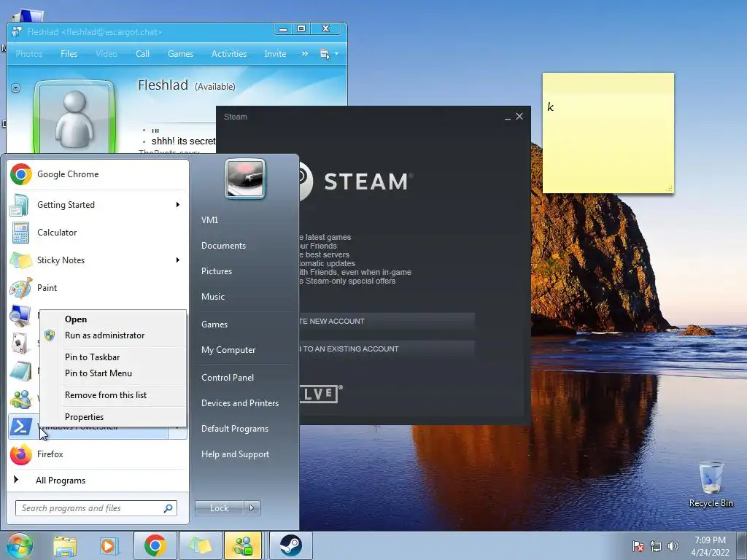Screen dimensions: 747x560
Task: Click Steam login to existing account button
Action: tap(387, 349)
